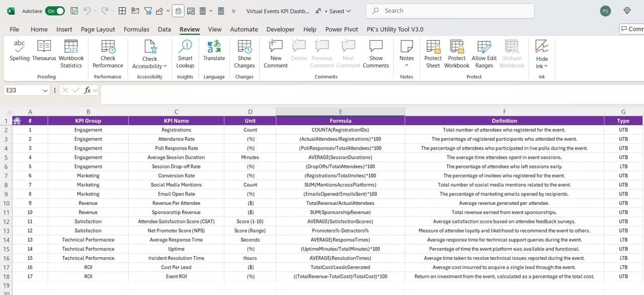Expand the Check Accessibility dropdown arrow
Screen dimensions: 644x295
tap(165, 66)
